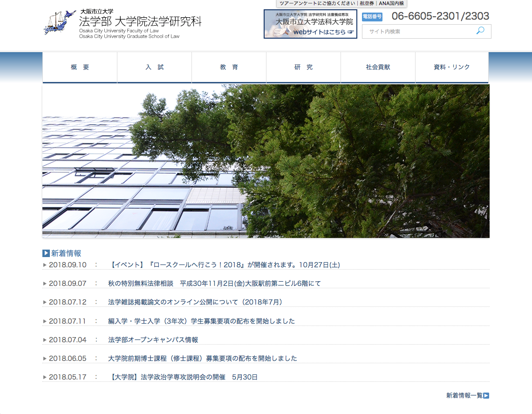Open the 入試 navigation menu

[154, 67]
